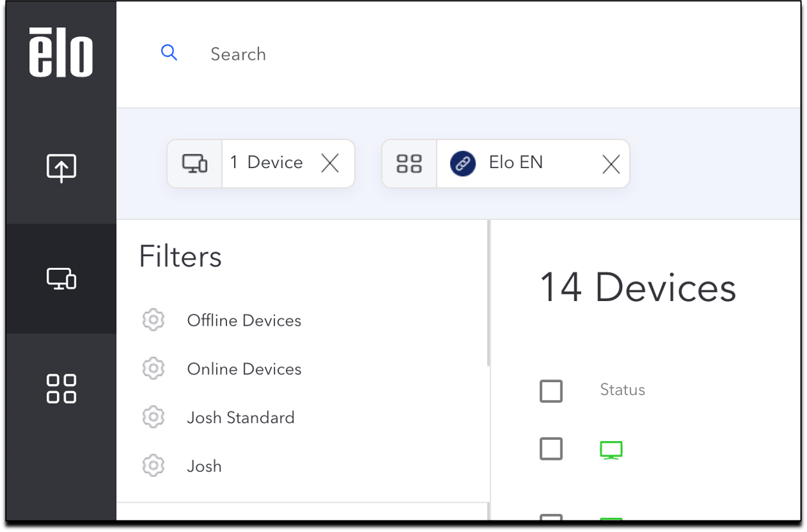Viewport: 807px width, 532px height.
Task: Click the magnifying glass search icon
Action: pos(169,53)
